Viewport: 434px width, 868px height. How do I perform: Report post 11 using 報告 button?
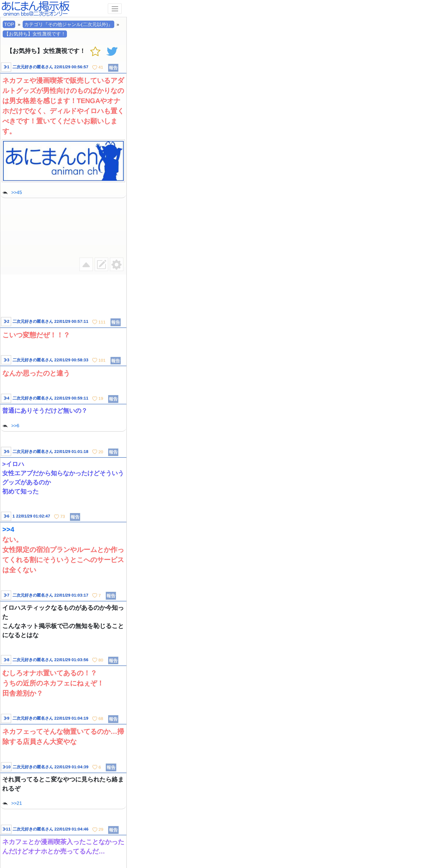pos(113,830)
